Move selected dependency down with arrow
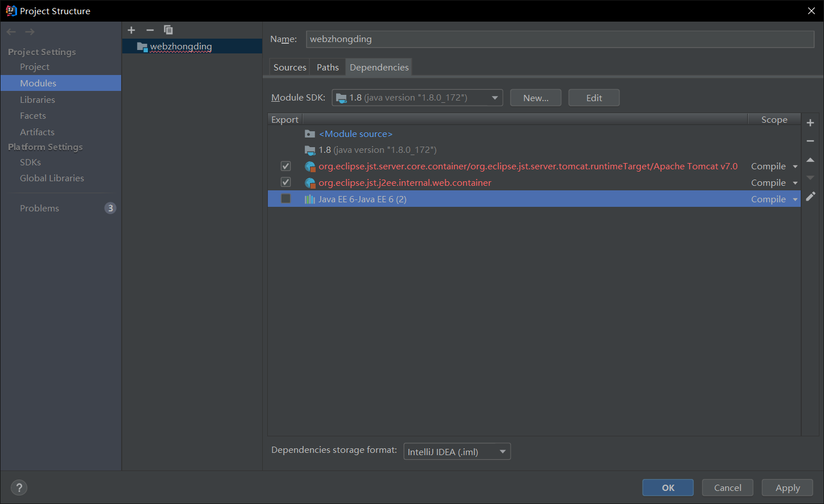This screenshot has width=824, height=504. click(x=810, y=178)
